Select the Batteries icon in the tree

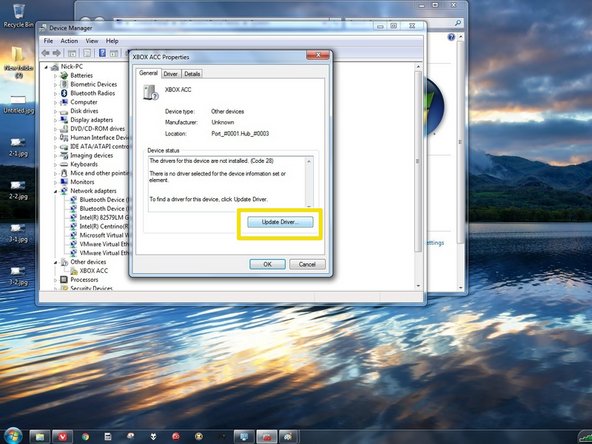[64, 76]
